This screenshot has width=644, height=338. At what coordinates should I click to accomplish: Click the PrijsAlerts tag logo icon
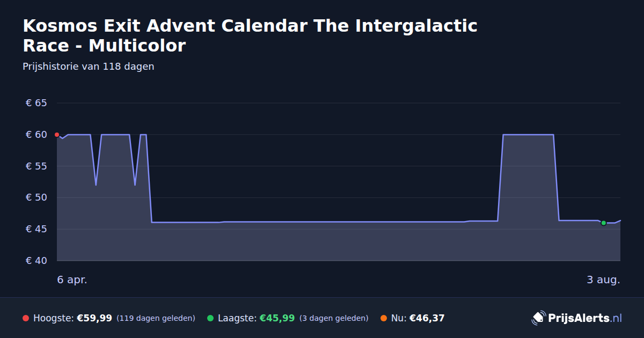[x=538, y=318]
